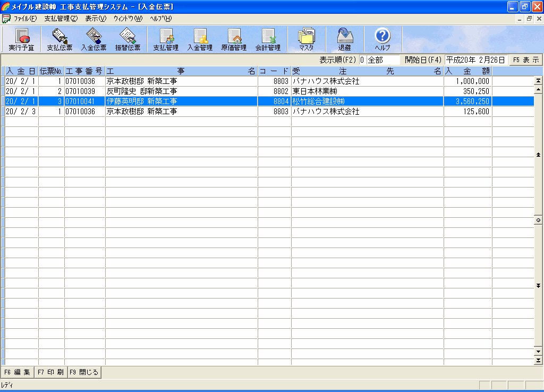
Task: Open 支払管理 from the toolbar
Action: (x=166, y=39)
